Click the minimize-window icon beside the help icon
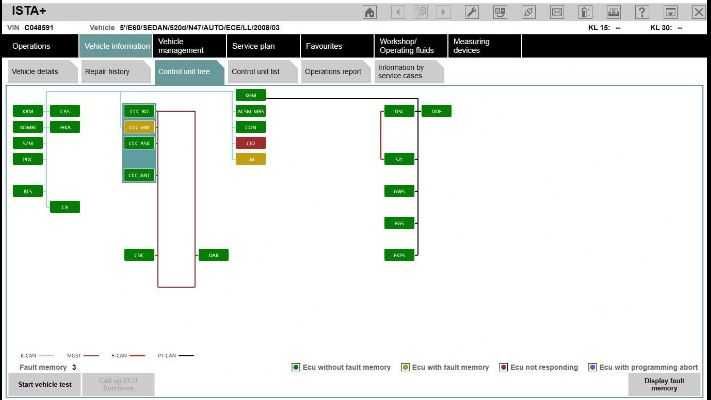This screenshot has height=400, width=711. [x=671, y=12]
